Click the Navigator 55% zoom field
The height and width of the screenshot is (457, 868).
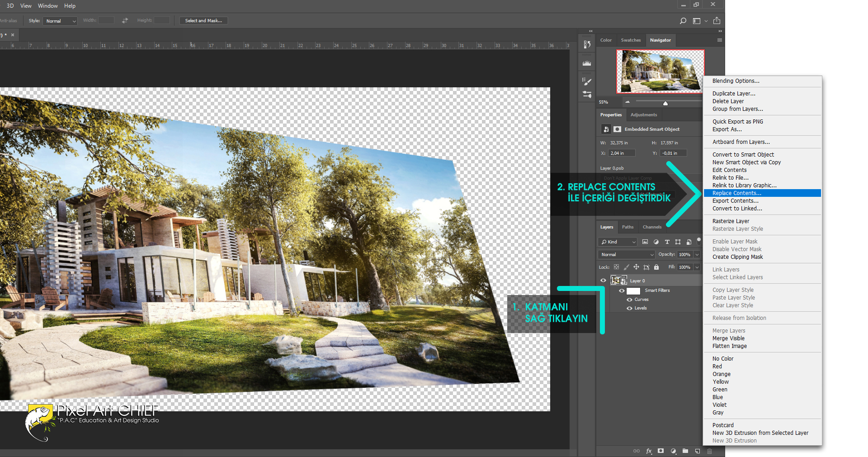(609, 102)
